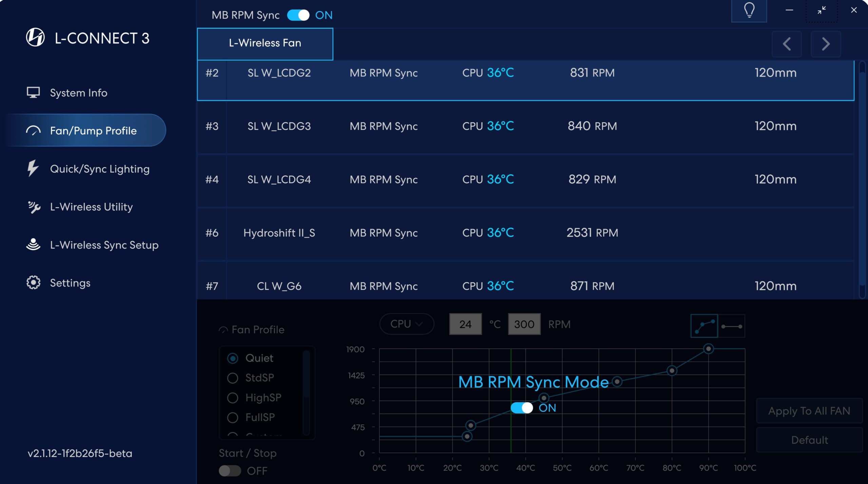Turn off top MB RPM Sync toggle
868x484 pixels.
coord(298,15)
